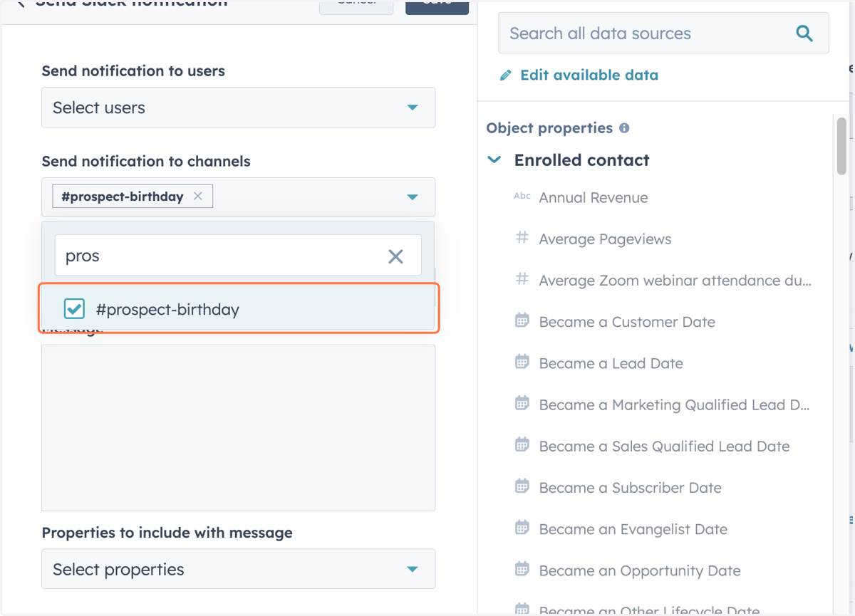Click the Search all data sources field
This screenshot has height=616, width=855.
(x=663, y=33)
